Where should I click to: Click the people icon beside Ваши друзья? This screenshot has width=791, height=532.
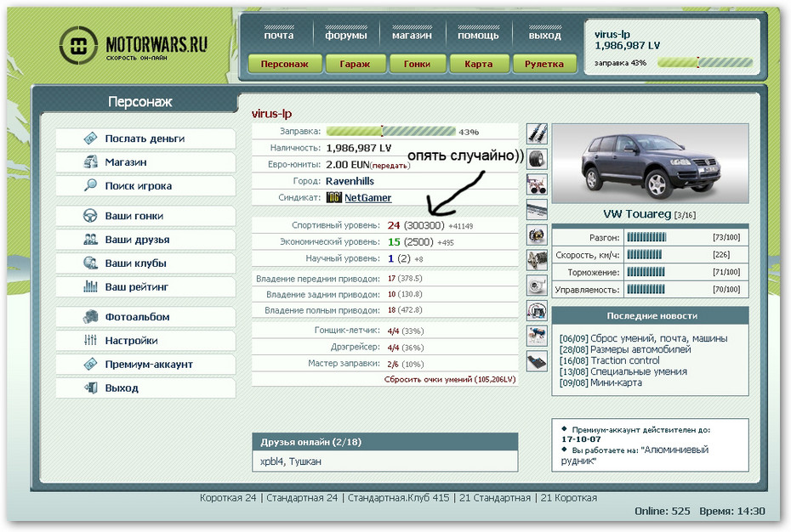(x=90, y=240)
